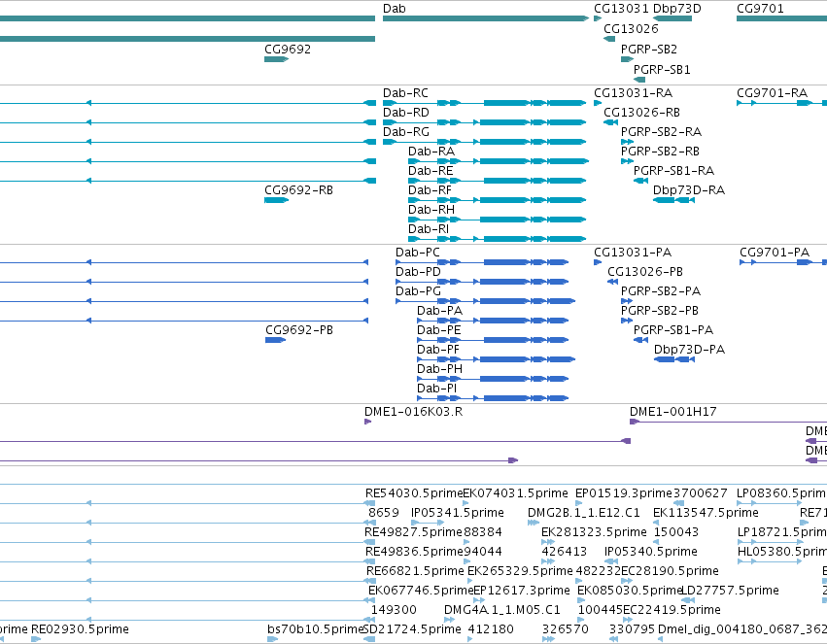Click the CG13026-PB protein label
The image size is (827, 644).
coord(645,272)
